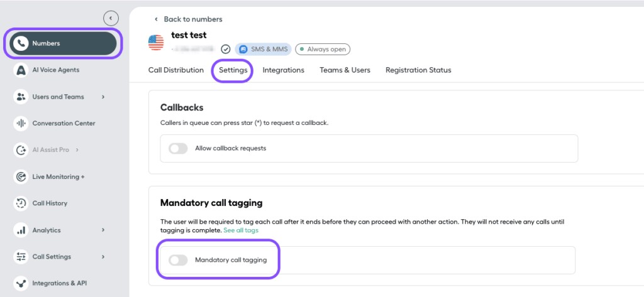This screenshot has height=297, width=644.
Task: Collapse the sidebar with the chevron button
Action: 111,18
